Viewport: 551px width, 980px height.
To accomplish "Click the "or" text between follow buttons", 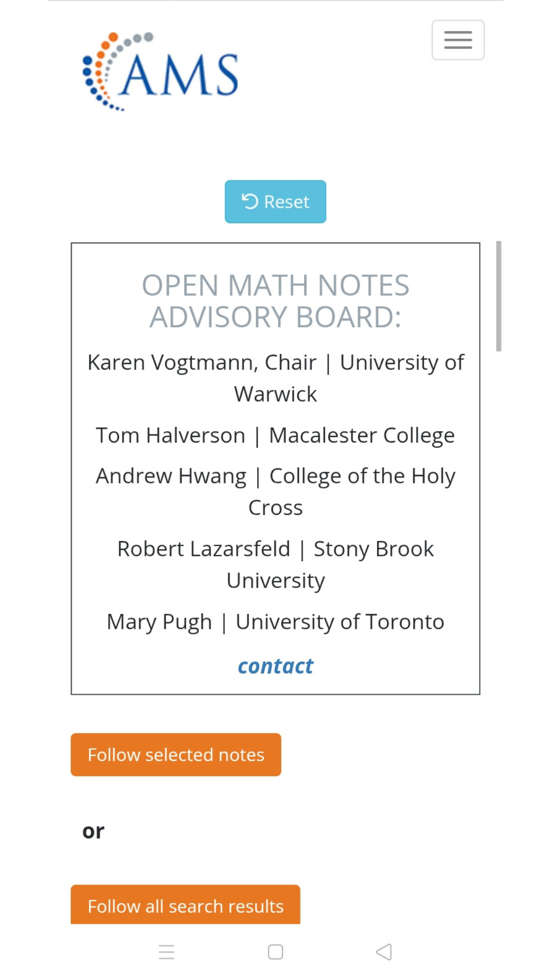I will pos(93,831).
